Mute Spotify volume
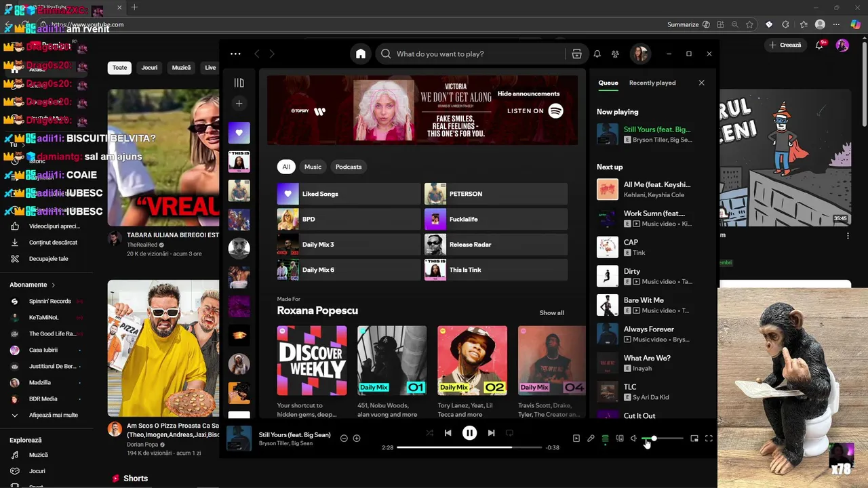868x488 pixels. (633, 439)
